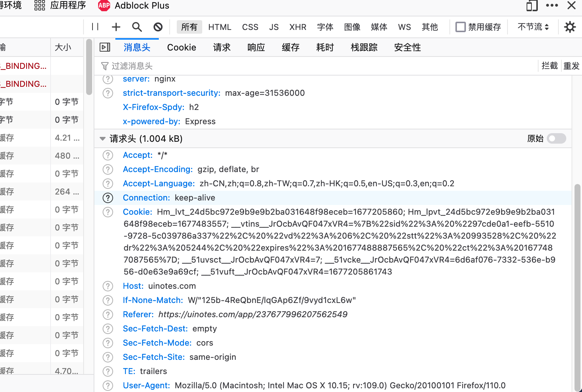
Task: Toggle the request list pane icon
Action: [x=105, y=47]
